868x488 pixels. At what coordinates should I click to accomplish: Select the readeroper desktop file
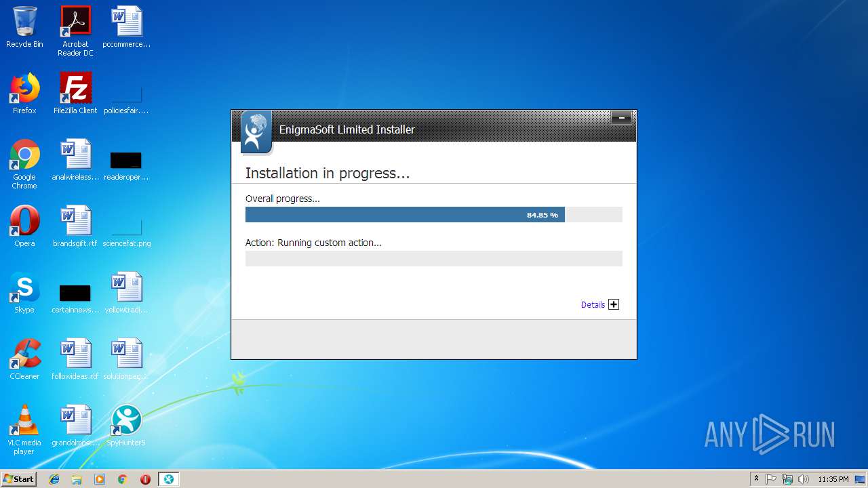126,165
